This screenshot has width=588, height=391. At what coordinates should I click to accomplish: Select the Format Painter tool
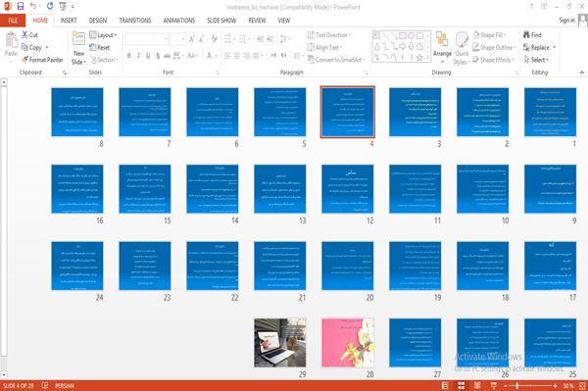click(x=42, y=60)
